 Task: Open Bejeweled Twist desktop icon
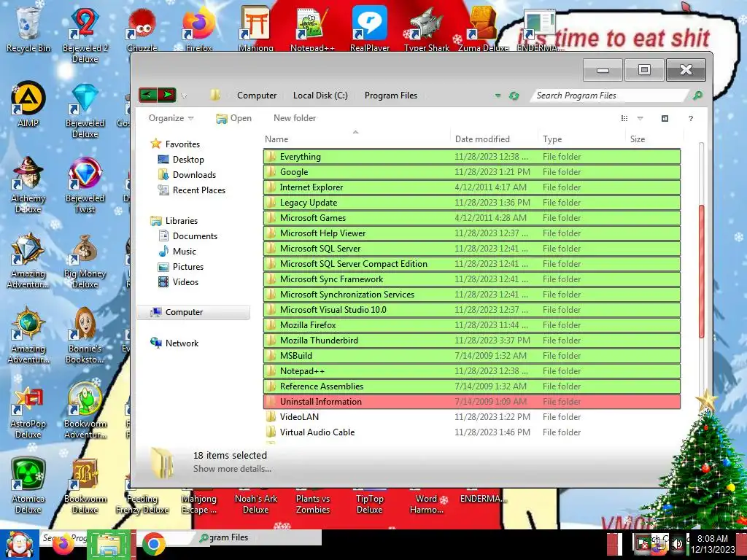click(85, 184)
